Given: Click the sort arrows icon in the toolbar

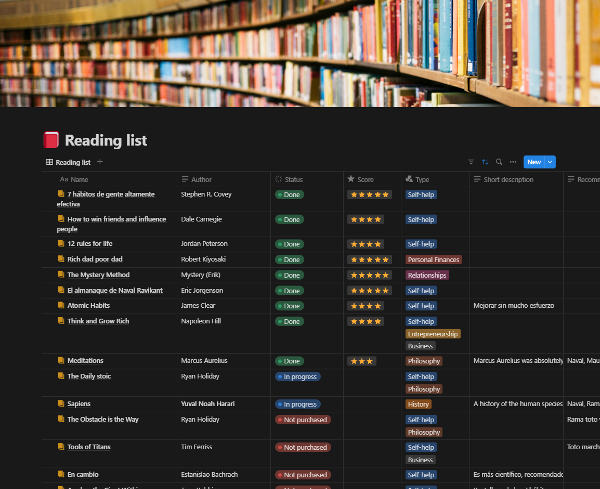Looking at the screenshot, I should [485, 162].
